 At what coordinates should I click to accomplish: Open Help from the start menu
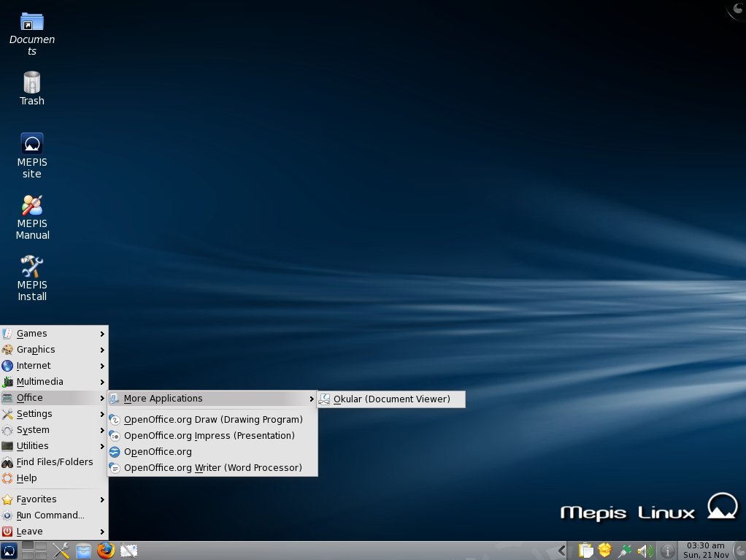click(x=54, y=478)
